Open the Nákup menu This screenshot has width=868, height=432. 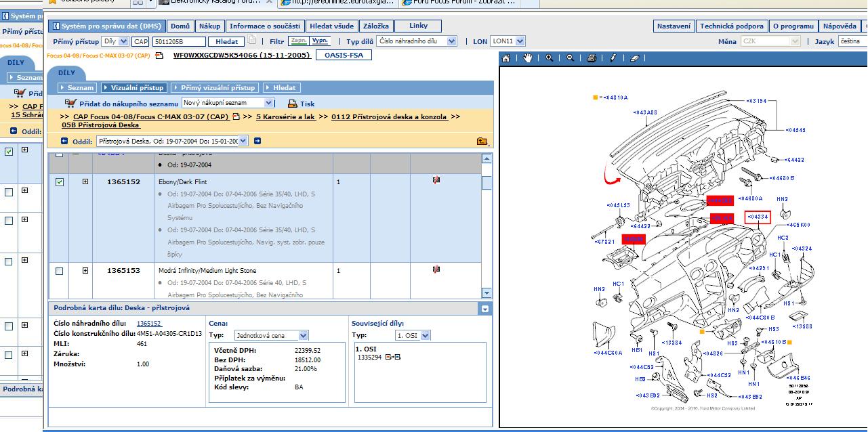[x=209, y=26]
